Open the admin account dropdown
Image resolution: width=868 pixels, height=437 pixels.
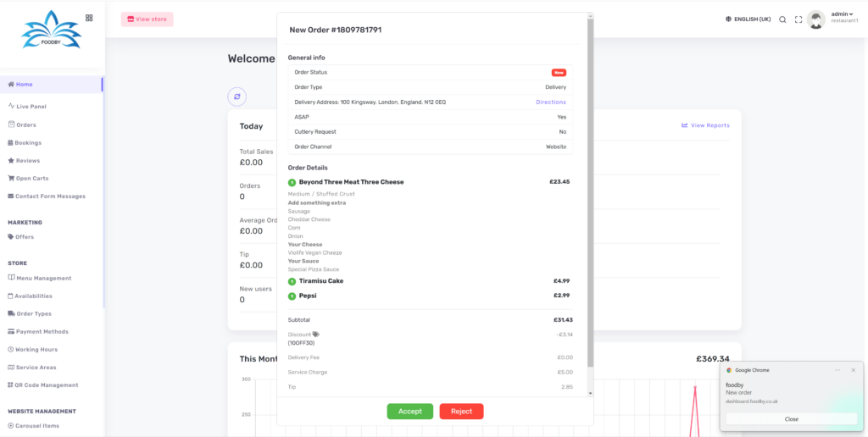(x=842, y=14)
